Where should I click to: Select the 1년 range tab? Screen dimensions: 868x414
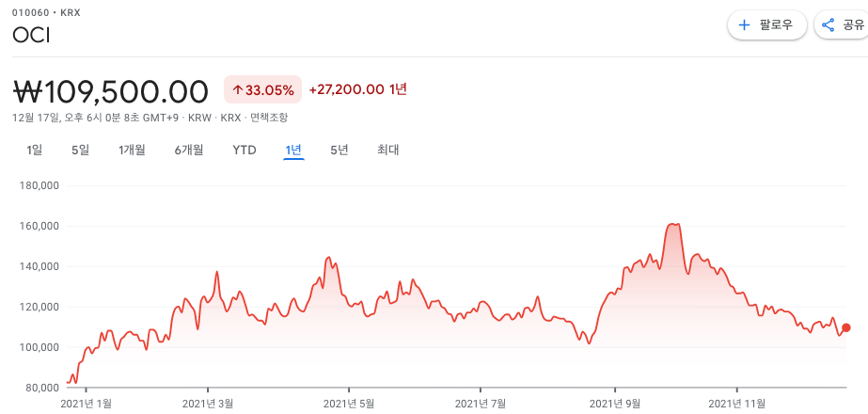(x=293, y=150)
